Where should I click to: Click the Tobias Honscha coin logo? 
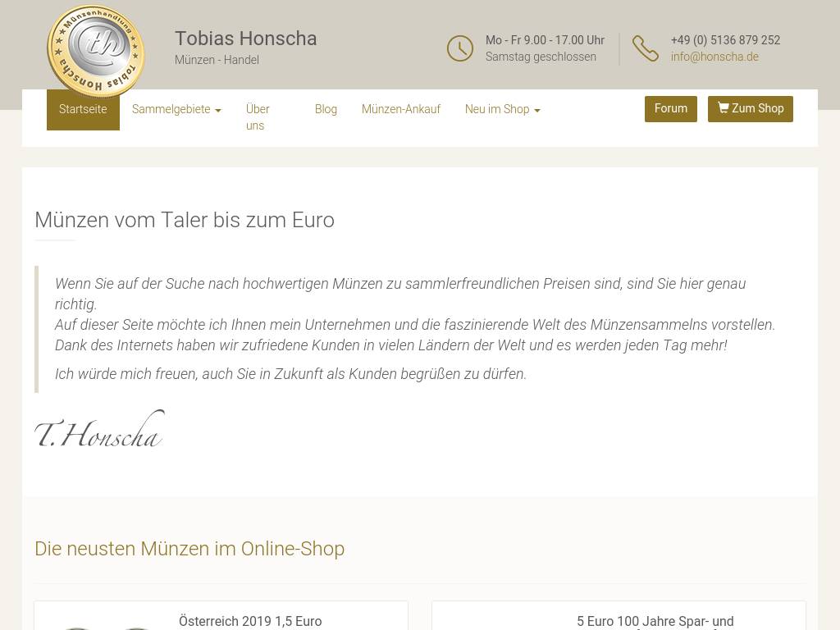[x=96, y=52]
